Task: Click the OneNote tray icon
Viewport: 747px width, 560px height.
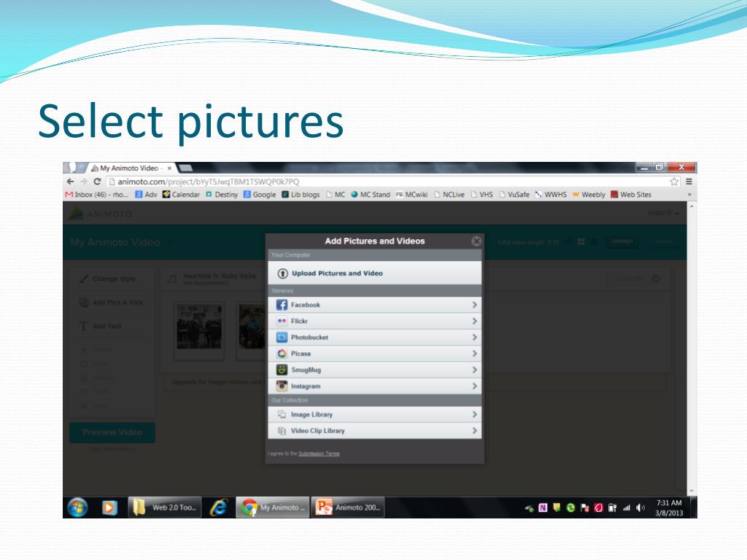Action: 543,508
